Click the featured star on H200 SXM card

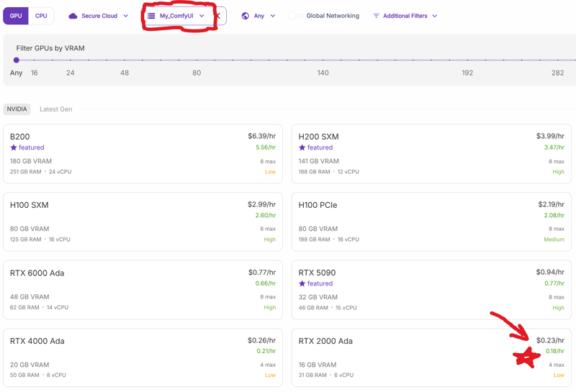302,147
